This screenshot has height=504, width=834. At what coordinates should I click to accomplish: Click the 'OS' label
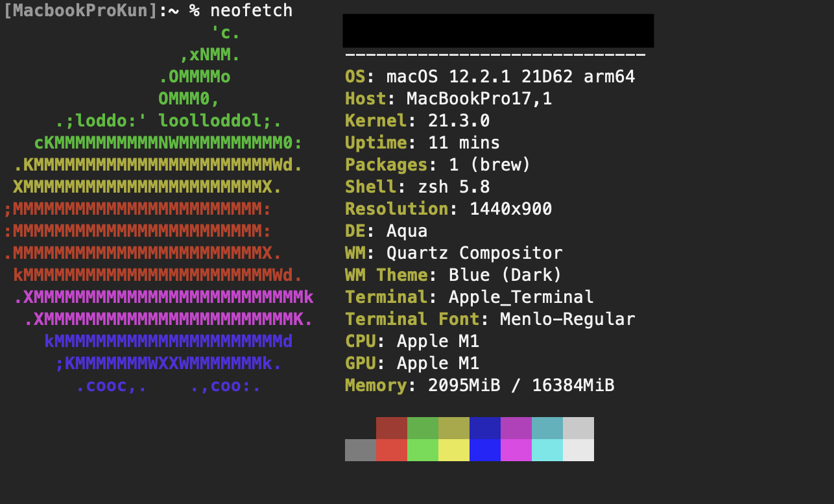[x=355, y=77]
